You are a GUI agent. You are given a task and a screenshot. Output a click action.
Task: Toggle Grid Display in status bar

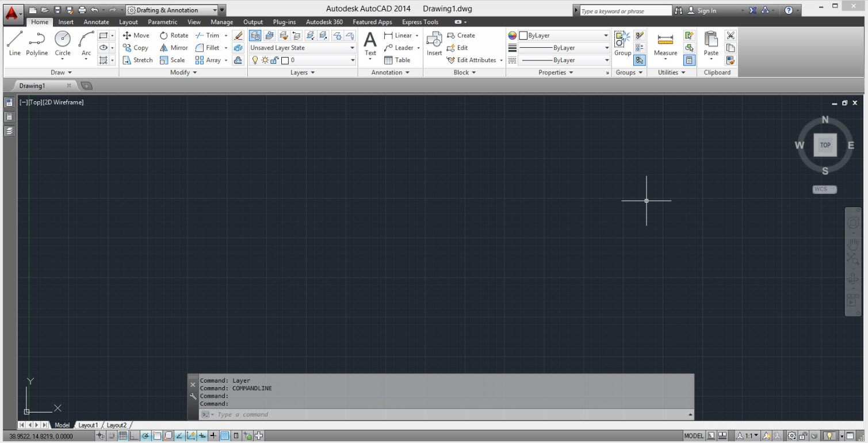coord(123,436)
